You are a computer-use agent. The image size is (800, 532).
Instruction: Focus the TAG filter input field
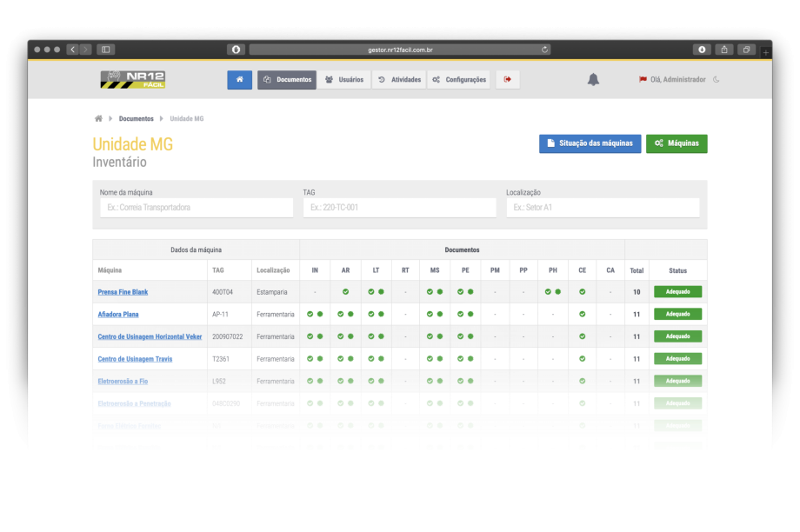(x=399, y=208)
